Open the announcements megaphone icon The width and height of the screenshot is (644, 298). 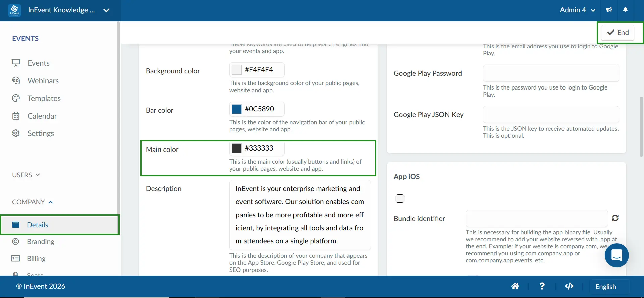pyautogui.click(x=609, y=10)
